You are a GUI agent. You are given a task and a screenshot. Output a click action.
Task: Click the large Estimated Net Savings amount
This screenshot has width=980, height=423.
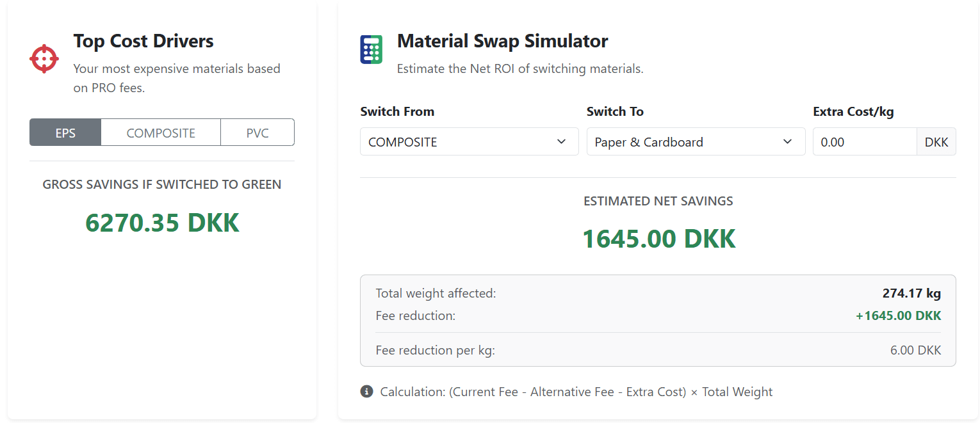tap(658, 239)
